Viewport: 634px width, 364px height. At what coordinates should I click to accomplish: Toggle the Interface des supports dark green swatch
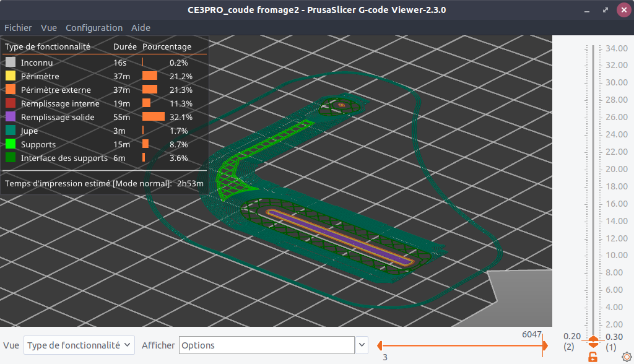[x=11, y=158]
